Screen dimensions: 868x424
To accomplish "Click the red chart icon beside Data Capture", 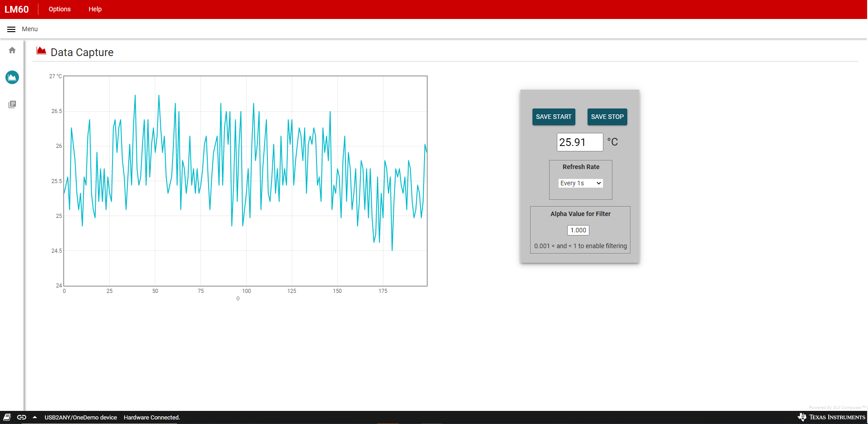I will [x=42, y=51].
